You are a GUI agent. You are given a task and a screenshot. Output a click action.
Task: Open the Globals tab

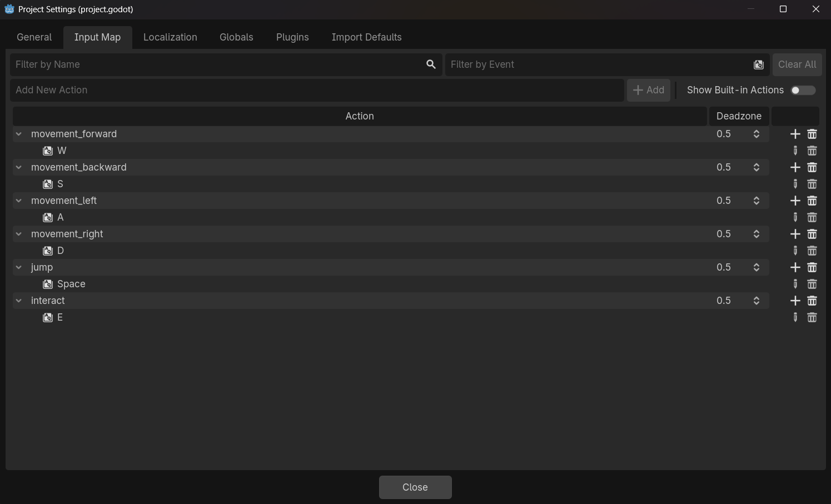(x=236, y=37)
